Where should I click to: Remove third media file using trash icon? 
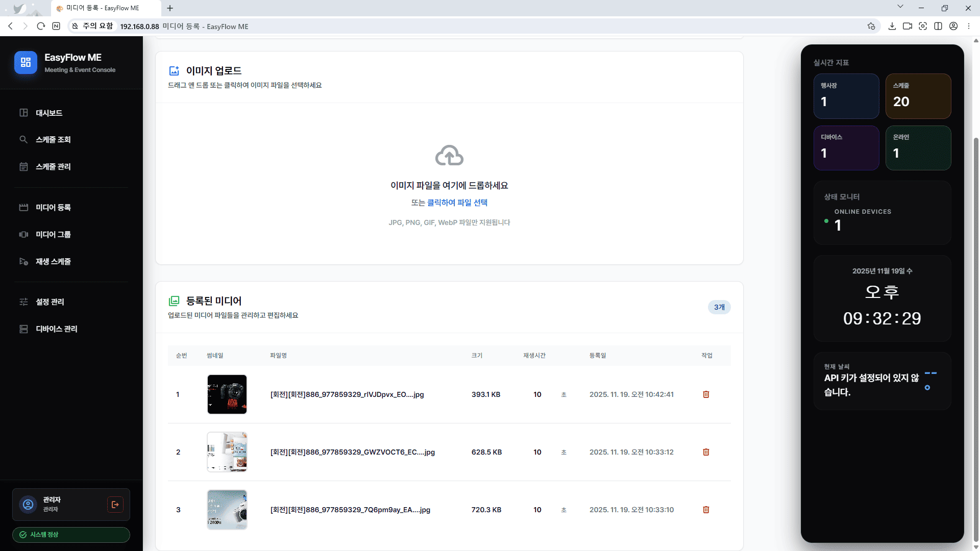[x=706, y=510]
